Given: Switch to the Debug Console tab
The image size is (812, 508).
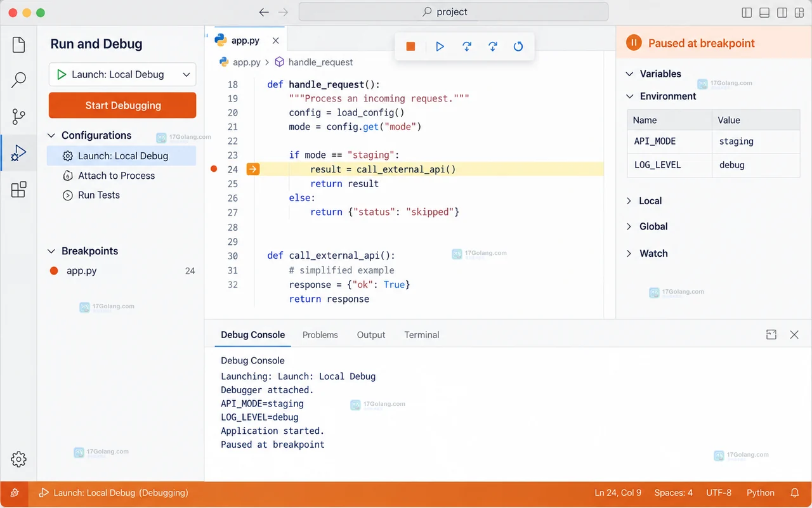Looking at the screenshot, I should (x=253, y=335).
